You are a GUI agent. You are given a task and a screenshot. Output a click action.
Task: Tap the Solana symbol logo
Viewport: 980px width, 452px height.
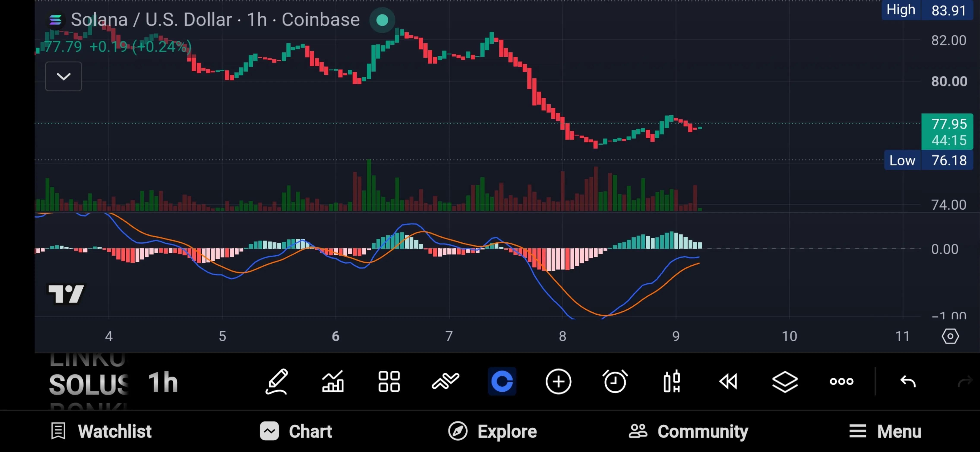coord(55,20)
